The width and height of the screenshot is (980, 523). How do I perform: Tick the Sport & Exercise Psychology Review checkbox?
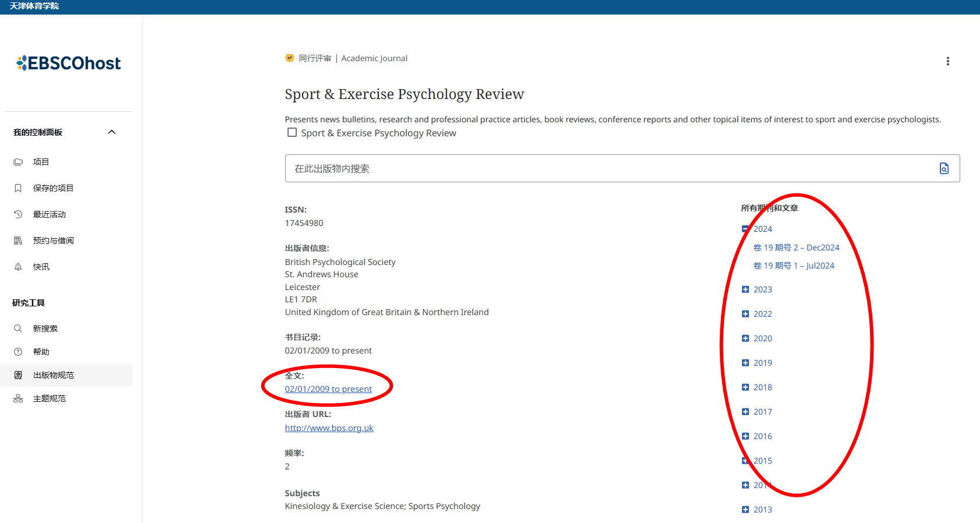click(292, 133)
